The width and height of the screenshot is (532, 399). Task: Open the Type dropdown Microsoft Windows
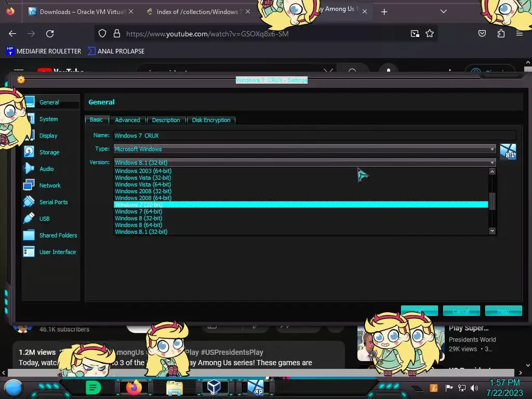coord(304,149)
